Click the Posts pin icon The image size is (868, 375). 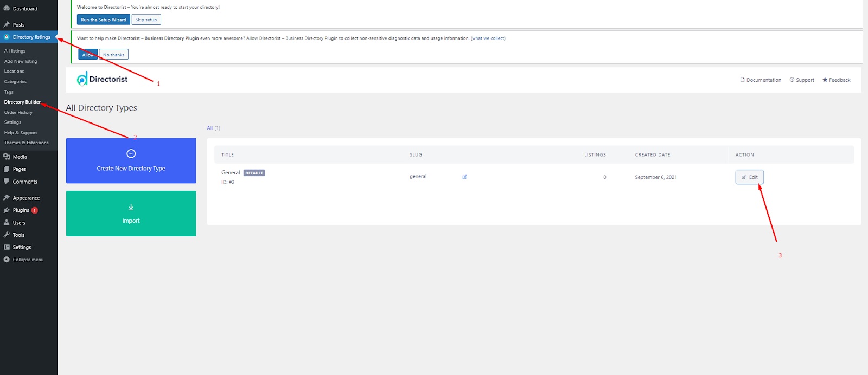7,25
